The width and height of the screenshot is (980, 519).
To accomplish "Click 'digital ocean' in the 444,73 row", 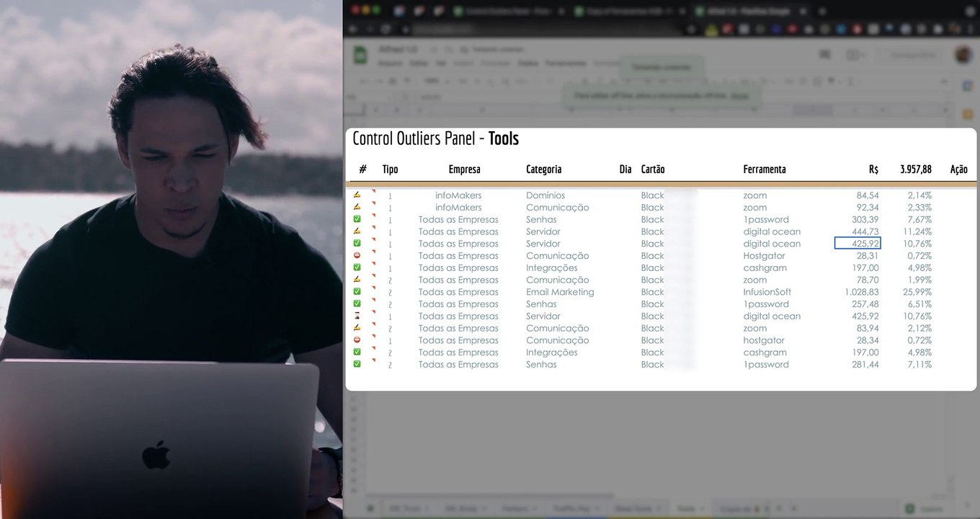I will point(772,231).
